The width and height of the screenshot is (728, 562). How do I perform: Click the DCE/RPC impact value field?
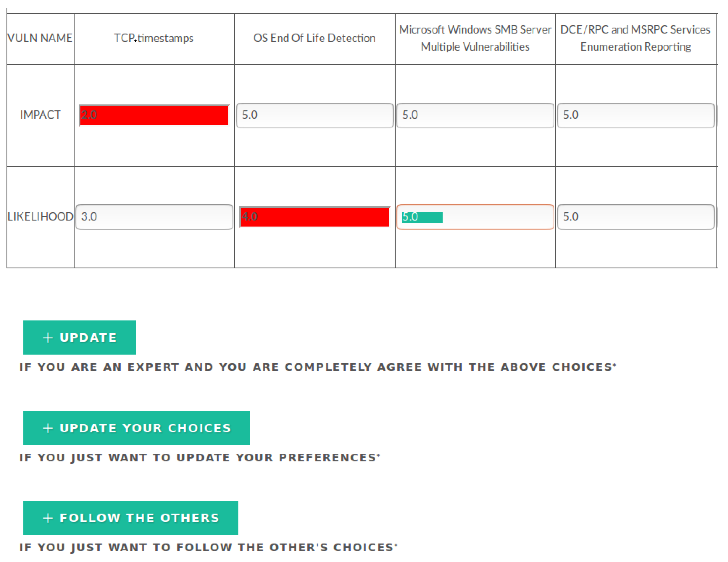click(636, 115)
